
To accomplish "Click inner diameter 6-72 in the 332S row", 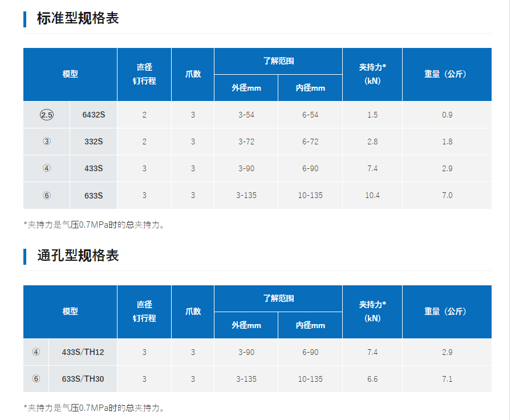I will point(310,142).
